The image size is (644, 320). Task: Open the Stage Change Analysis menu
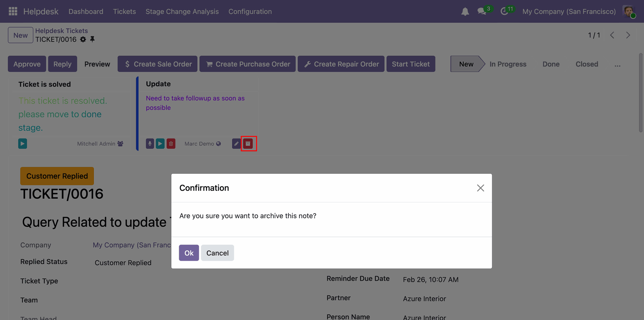(x=182, y=11)
